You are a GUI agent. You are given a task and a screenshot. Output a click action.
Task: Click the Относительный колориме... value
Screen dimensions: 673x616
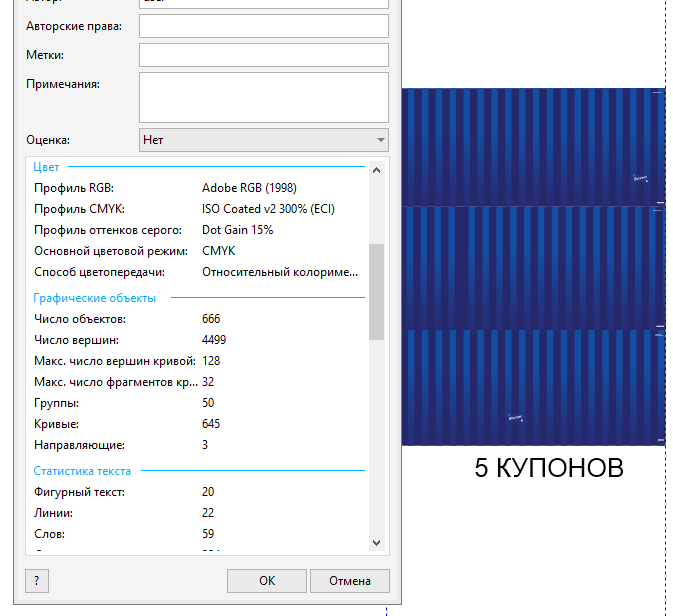tap(280, 272)
